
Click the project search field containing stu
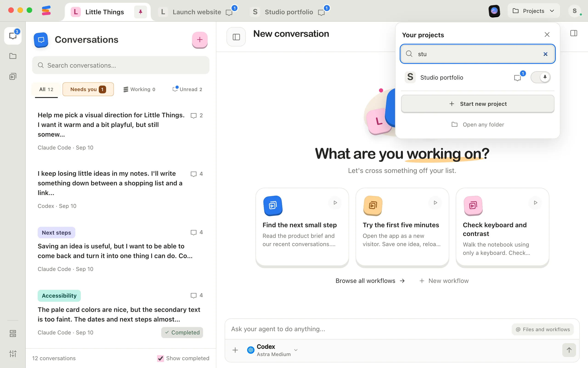click(478, 54)
